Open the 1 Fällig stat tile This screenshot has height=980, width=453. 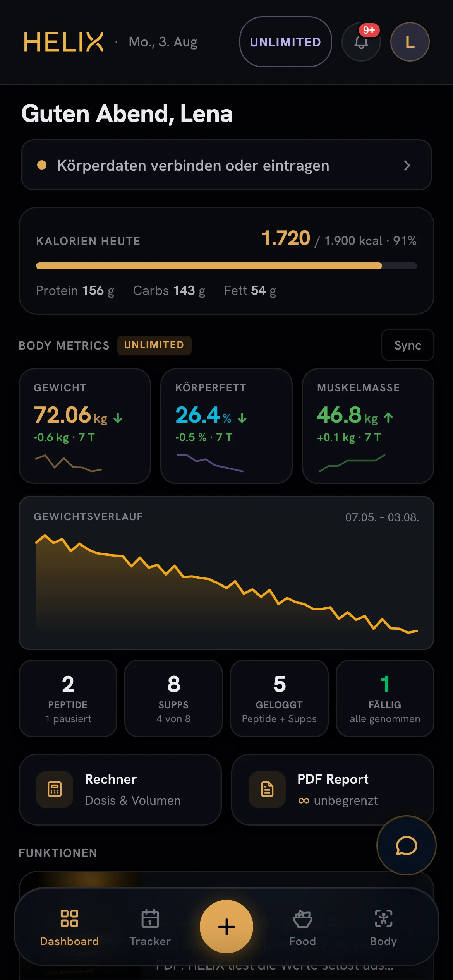385,698
